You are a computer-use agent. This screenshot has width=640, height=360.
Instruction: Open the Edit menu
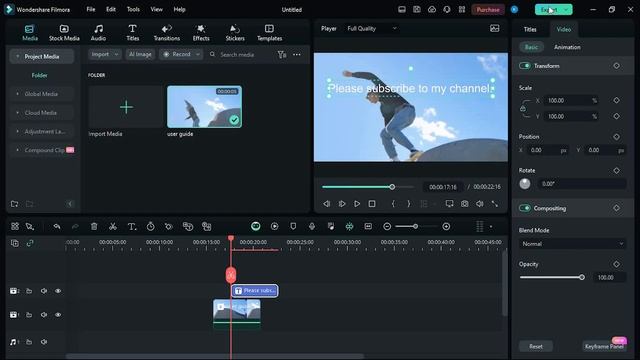[111, 9]
